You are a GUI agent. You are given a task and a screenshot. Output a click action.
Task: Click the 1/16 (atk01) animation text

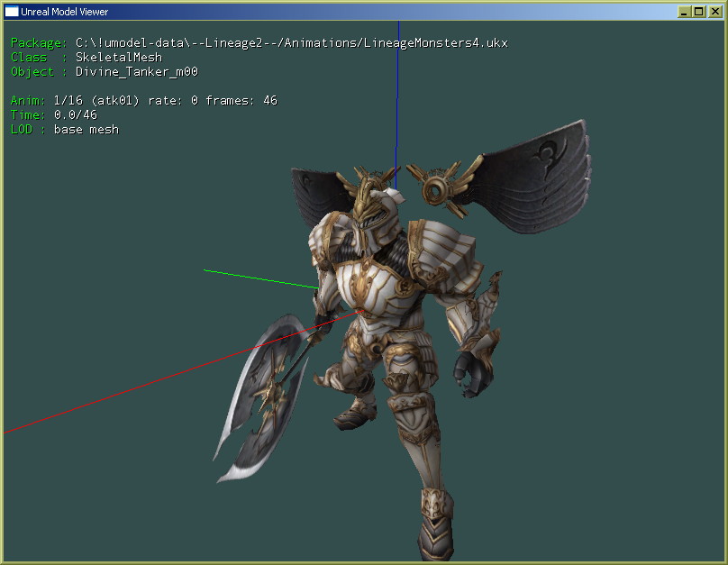click(96, 101)
